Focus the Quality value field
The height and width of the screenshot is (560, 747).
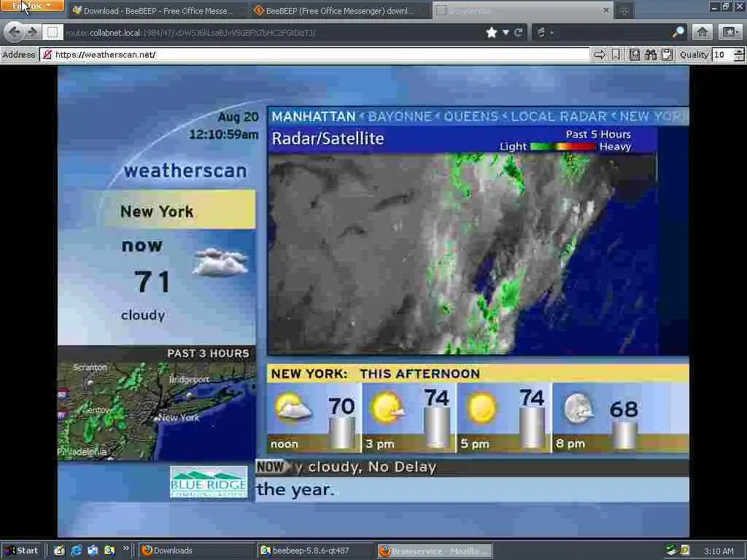(x=723, y=55)
